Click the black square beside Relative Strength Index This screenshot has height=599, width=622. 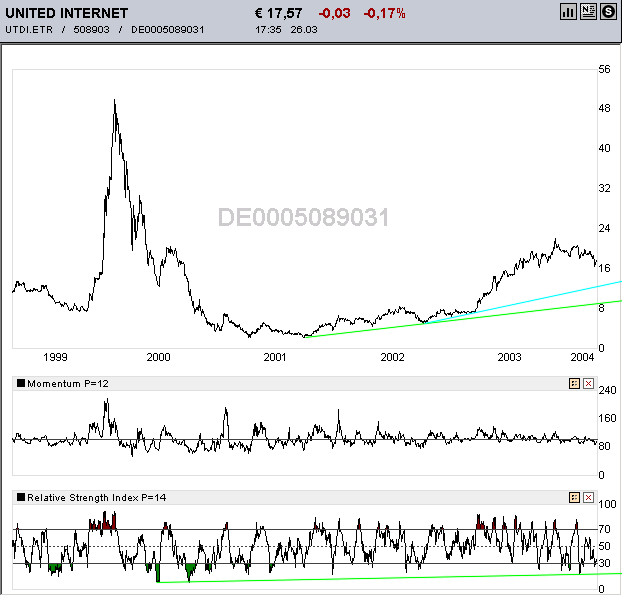pyautogui.click(x=21, y=497)
